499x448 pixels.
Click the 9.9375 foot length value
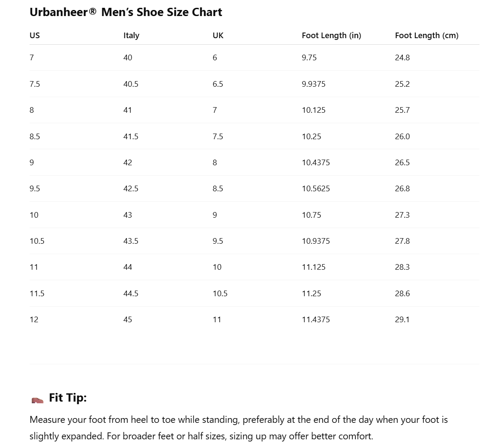[x=313, y=84]
